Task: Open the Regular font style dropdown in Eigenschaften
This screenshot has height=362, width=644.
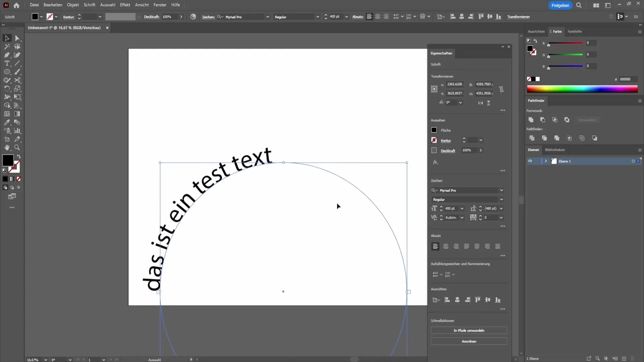Action: click(x=501, y=199)
